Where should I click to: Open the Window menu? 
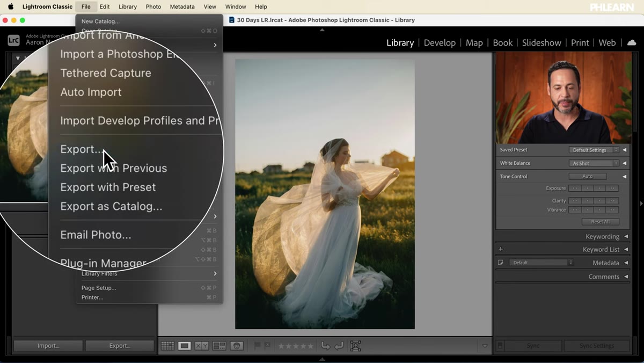[x=236, y=6]
